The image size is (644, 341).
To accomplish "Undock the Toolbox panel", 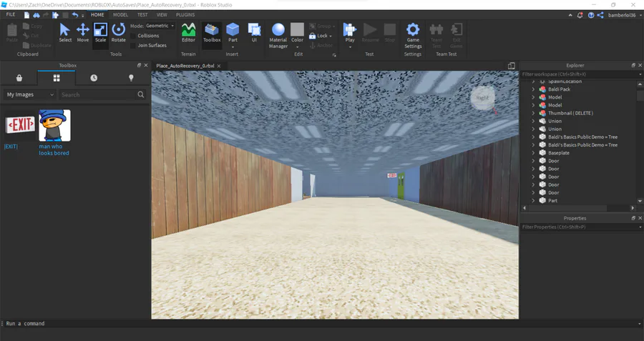I will point(139,65).
